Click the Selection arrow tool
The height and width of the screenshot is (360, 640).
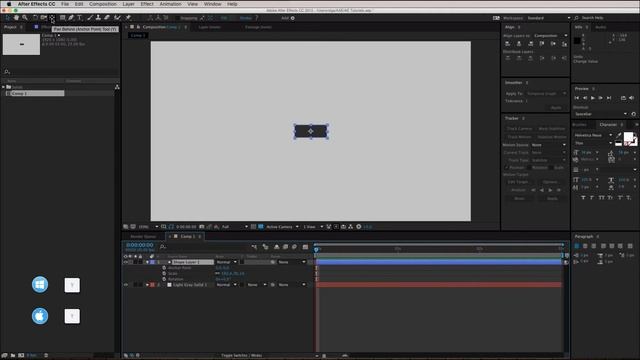7,18
